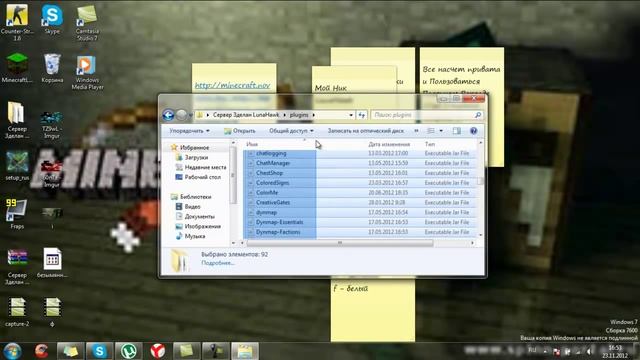Click Сервер Зделан LunaHawk breadcrumb
Image resolution: width=640 pixels, height=360 pixels.
click(x=246, y=115)
